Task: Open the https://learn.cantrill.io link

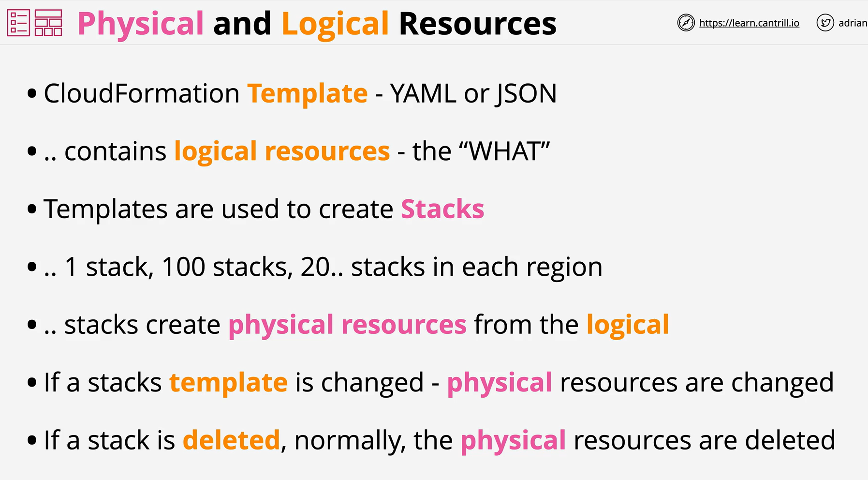Action: [x=749, y=23]
